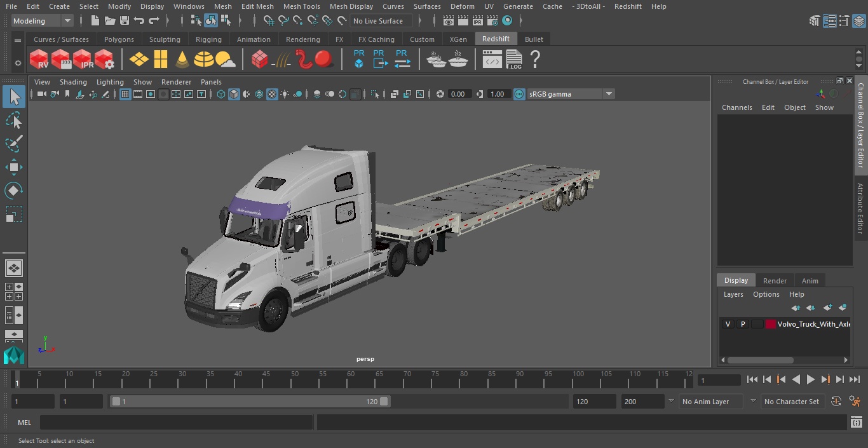Go to start of playback range

point(752,379)
